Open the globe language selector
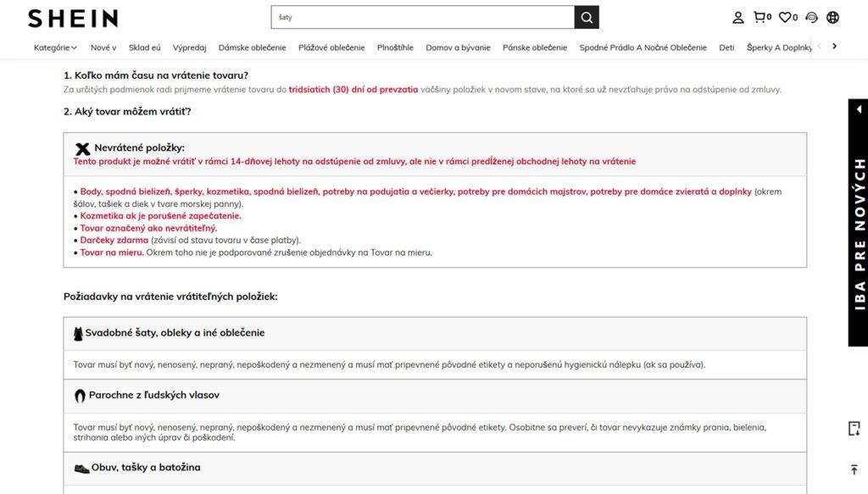 832,18
